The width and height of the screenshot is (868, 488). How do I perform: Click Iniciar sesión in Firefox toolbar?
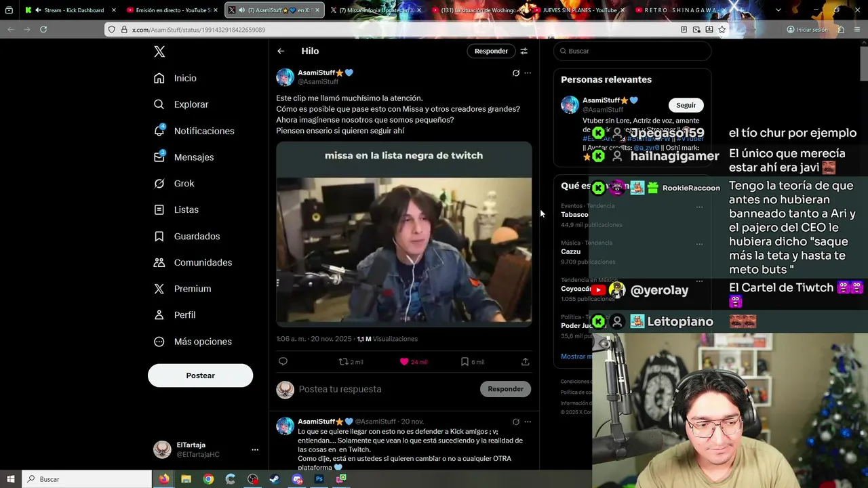(807, 30)
